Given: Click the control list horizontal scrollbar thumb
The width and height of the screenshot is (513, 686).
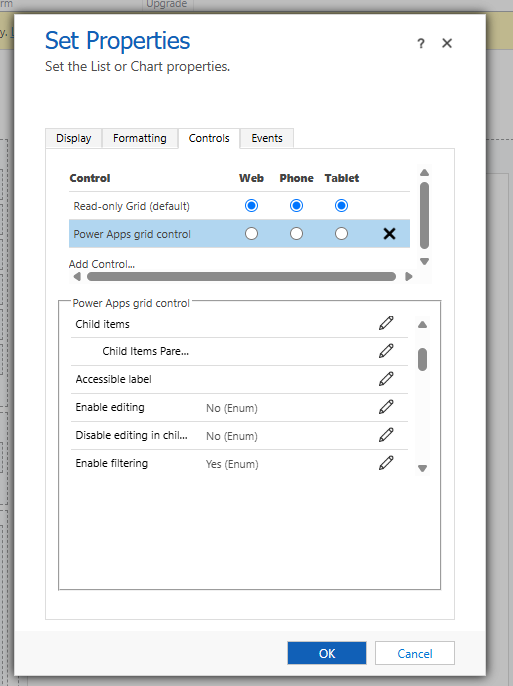Looking at the screenshot, I should [241, 276].
